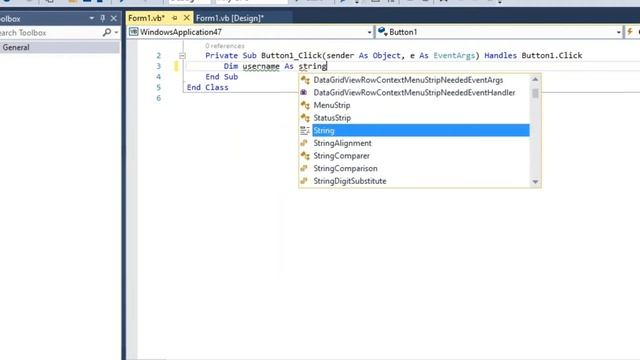The image size is (640, 360).
Task: Select the General toolbox group
Action: [x=60, y=47]
